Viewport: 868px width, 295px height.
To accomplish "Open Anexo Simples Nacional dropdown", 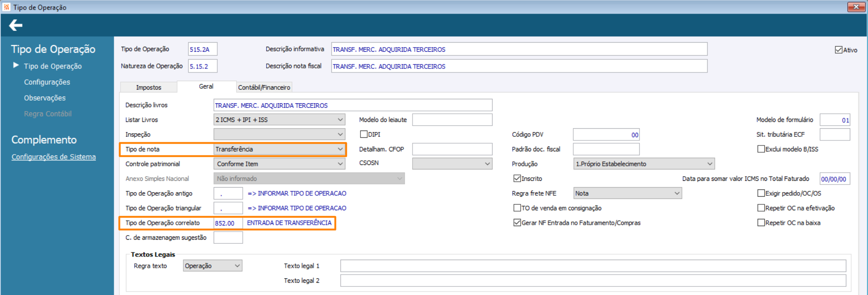I will click(x=309, y=179).
